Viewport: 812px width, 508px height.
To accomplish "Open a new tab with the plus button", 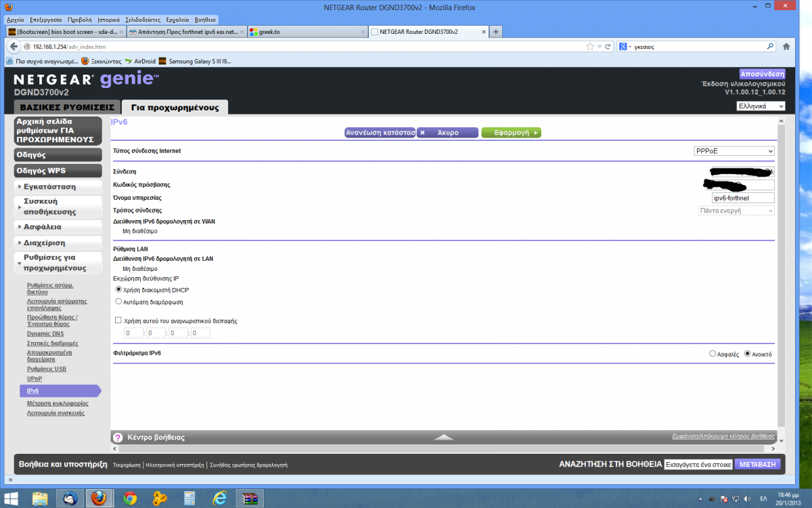I will [x=496, y=32].
